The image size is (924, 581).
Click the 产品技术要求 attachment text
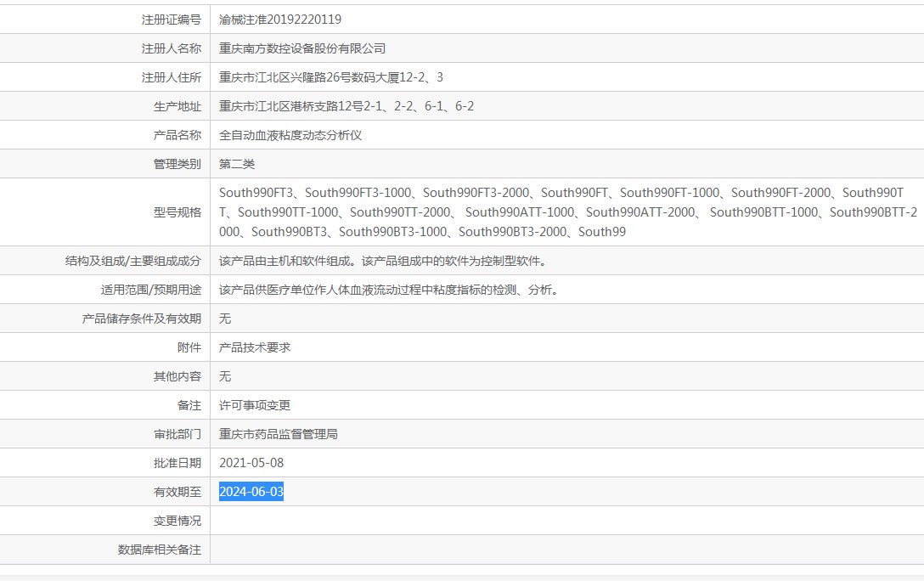(x=255, y=347)
